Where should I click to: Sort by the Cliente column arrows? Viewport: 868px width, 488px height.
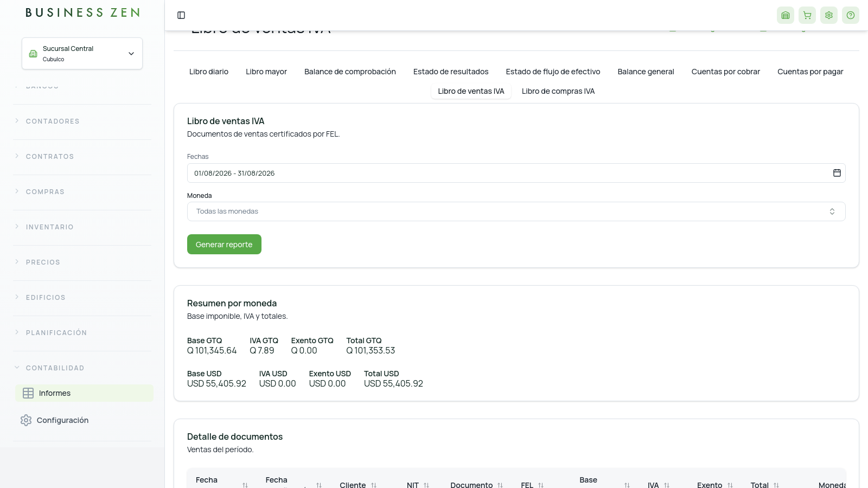(374, 485)
